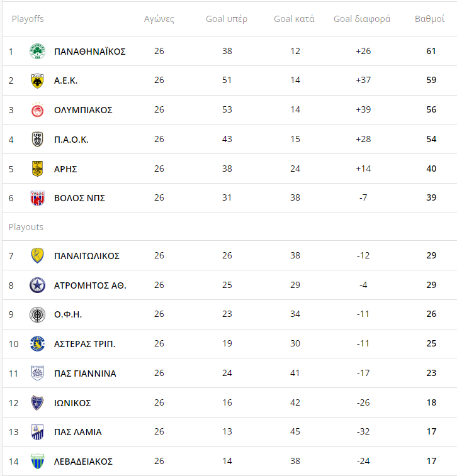Viewport: 457px width, 476px height.
Task: Select the Playouts section label
Action: [x=26, y=227]
